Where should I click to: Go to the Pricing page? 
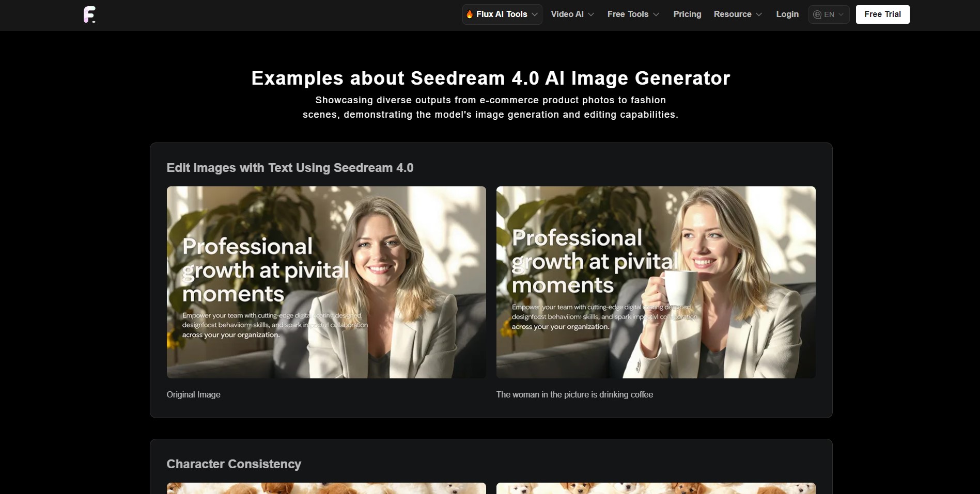tap(687, 14)
